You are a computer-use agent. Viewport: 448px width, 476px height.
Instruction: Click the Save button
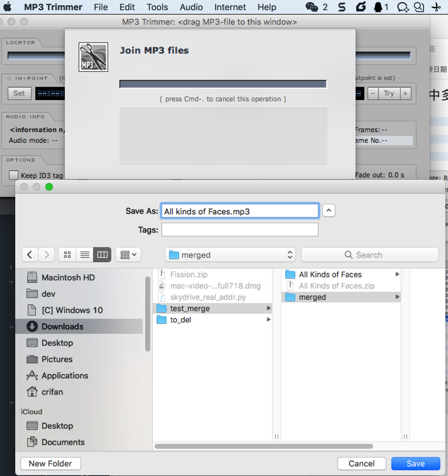(x=415, y=463)
